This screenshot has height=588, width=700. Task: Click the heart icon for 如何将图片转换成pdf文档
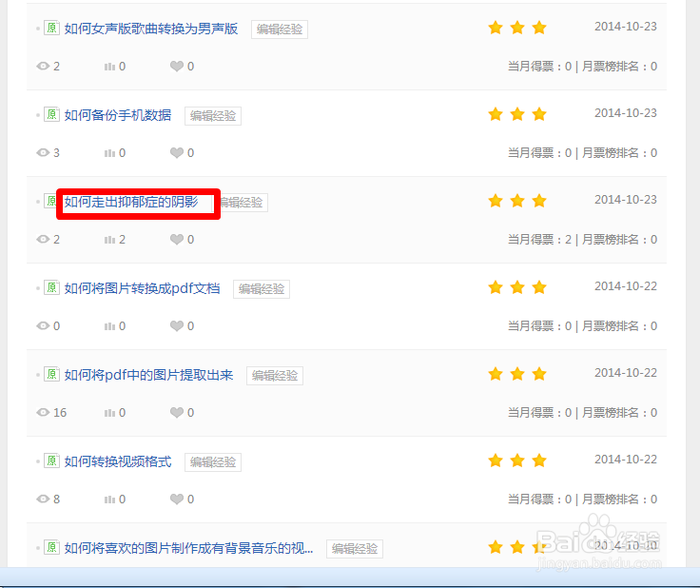177,326
